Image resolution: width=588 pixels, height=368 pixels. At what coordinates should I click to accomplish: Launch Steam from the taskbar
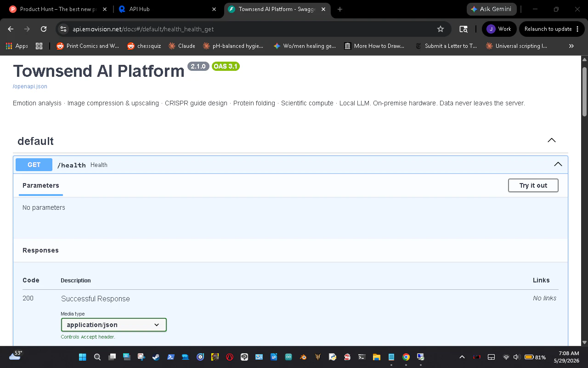(x=156, y=357)
